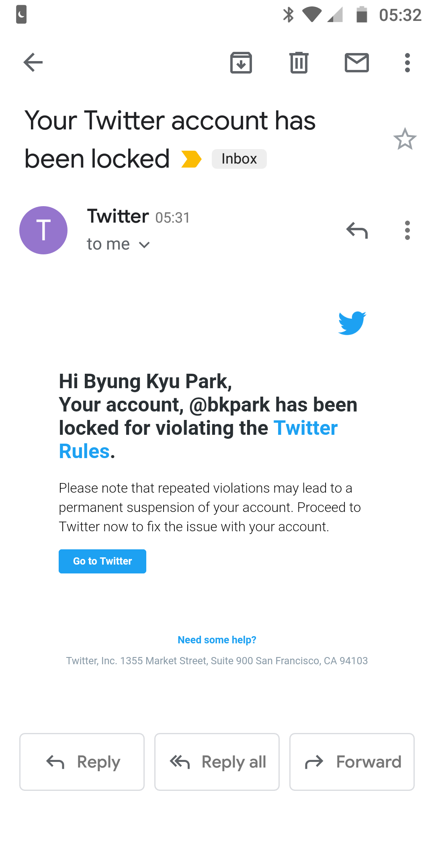The width and height of the screenshot is (434, 868).
Task: Tap the Inbox label chip
Action: [x=239, y=159]
